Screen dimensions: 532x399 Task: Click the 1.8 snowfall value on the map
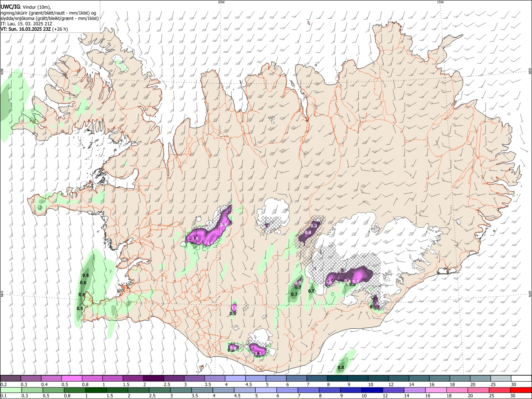pyautogui.click(x=195, y=239)
